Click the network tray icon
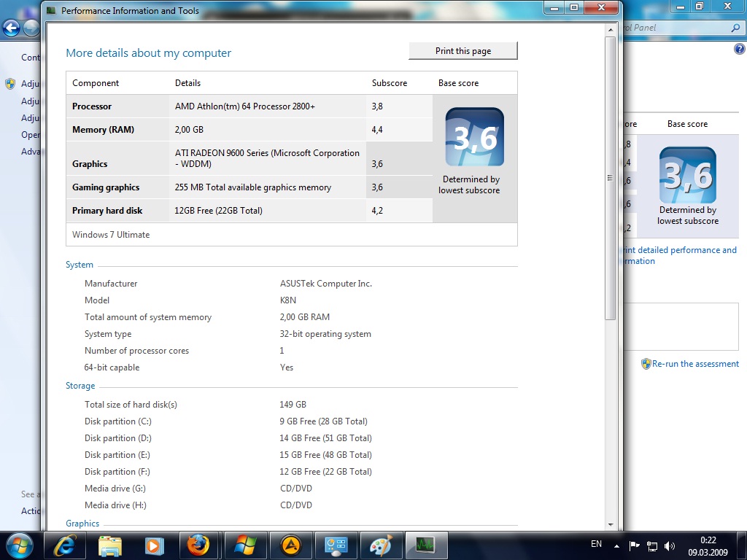The height and width of the screenshot is (560, 747). pyautogui.click(x=651, y=545)
